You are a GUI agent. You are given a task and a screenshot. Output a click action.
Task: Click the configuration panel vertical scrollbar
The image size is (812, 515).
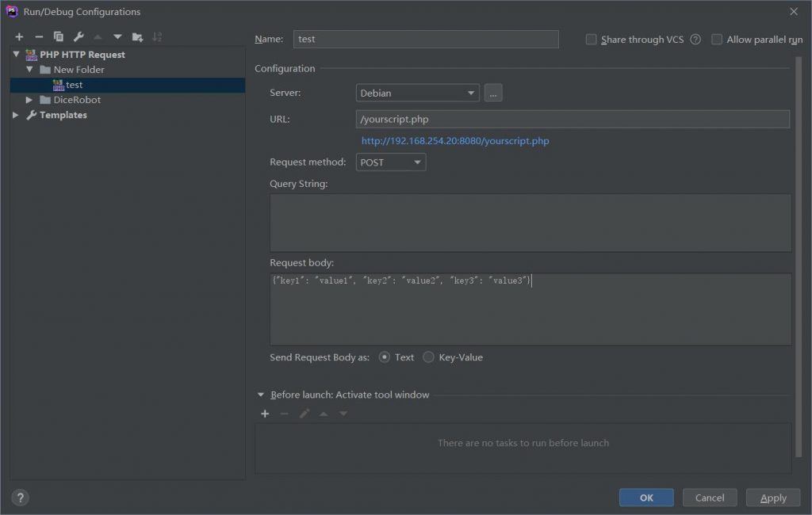[x=799, y=257]
